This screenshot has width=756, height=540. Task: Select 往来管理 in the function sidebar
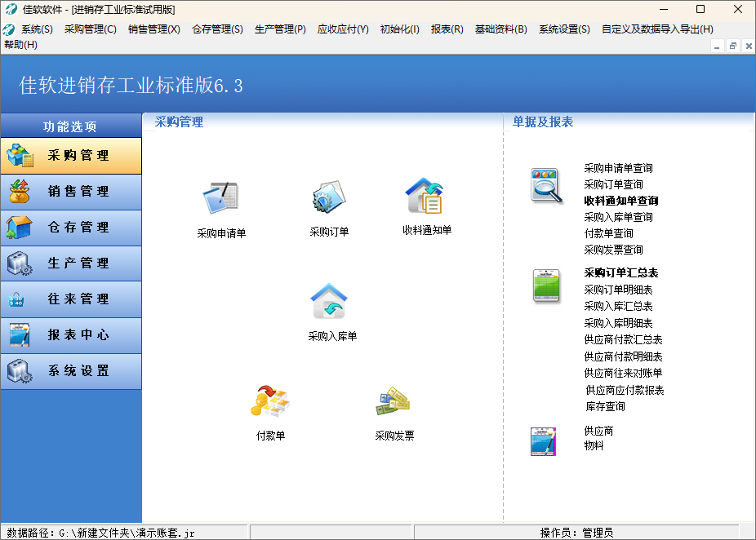[71, 299]
